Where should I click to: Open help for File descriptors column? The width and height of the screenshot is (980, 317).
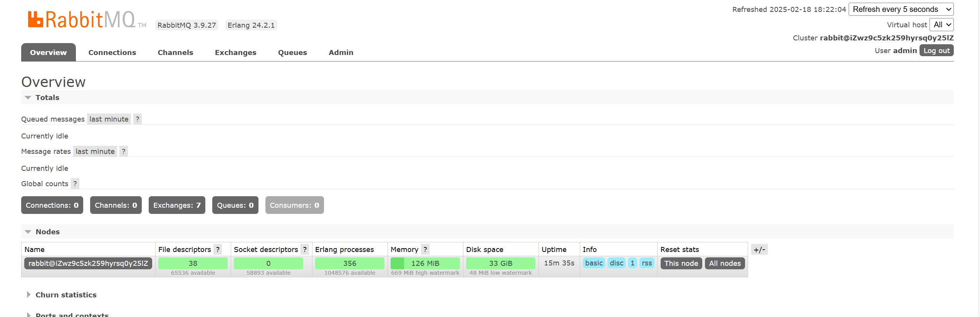(218, 249)
